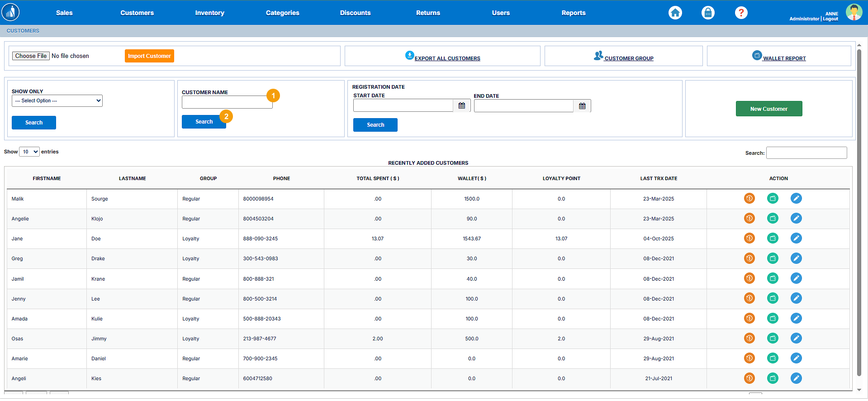Open green wallet icon for Jane Doe
The image size is (868, 401).
(x=773, y=238)
